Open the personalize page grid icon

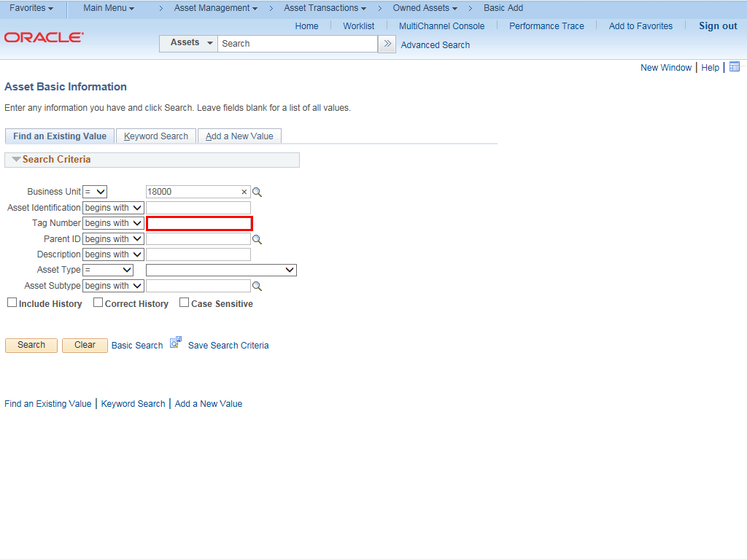tap(735, 67)
